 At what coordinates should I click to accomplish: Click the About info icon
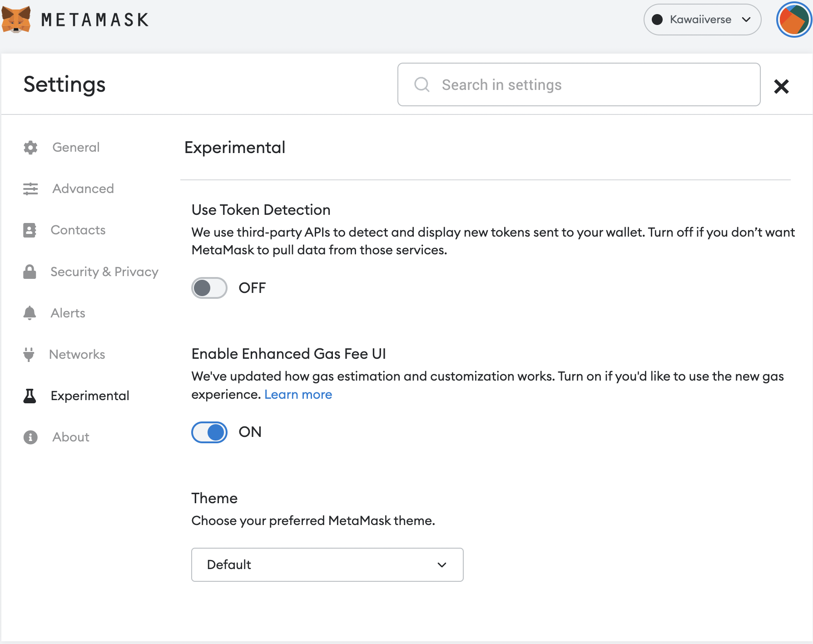point(30,437)
